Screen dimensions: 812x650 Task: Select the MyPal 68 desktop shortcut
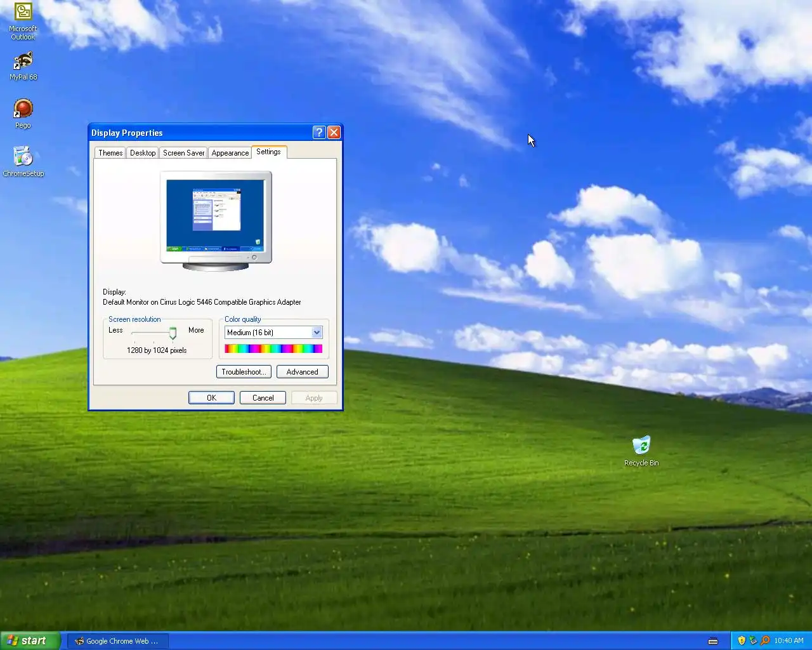click(23, 66)
